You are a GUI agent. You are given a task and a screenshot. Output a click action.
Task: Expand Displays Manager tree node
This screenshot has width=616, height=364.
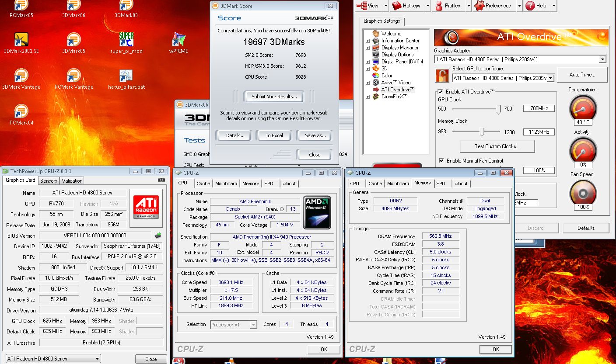click(x=367, y=48)
